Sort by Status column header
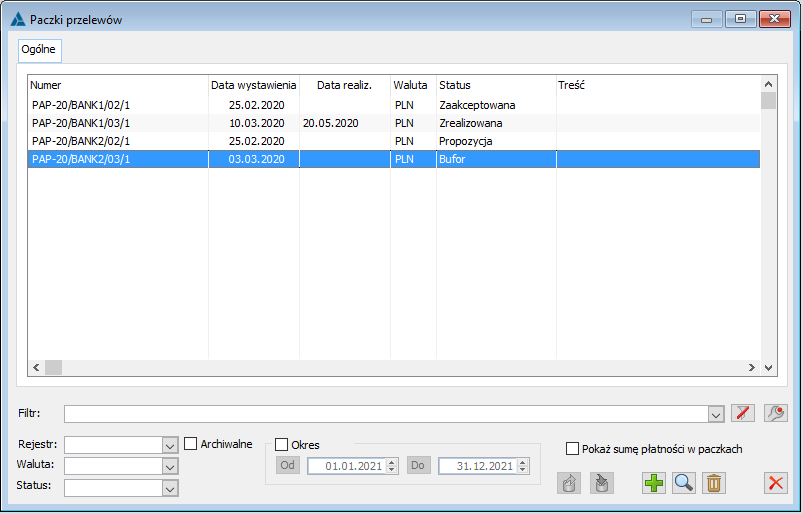 click(x=496, y=85)
